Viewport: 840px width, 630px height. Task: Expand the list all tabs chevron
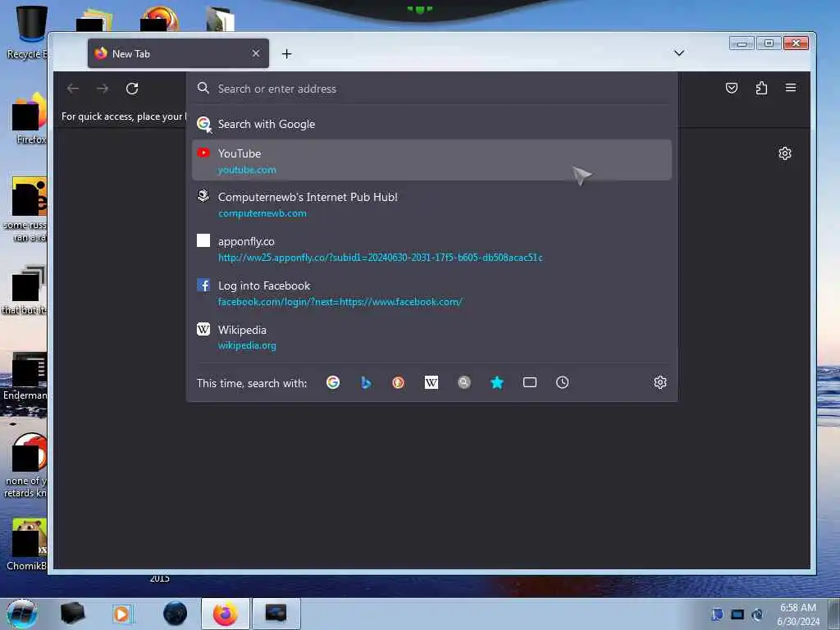pyautogui.click(x=678, y=53)
